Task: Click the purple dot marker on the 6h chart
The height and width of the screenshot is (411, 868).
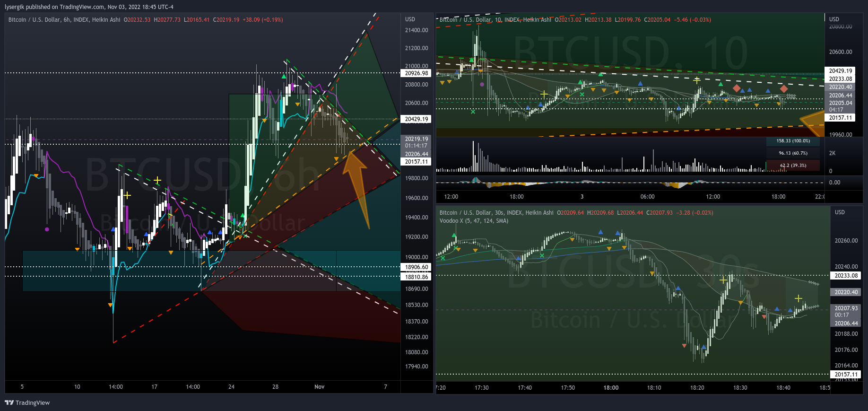Action: click(x=47, y=229)
